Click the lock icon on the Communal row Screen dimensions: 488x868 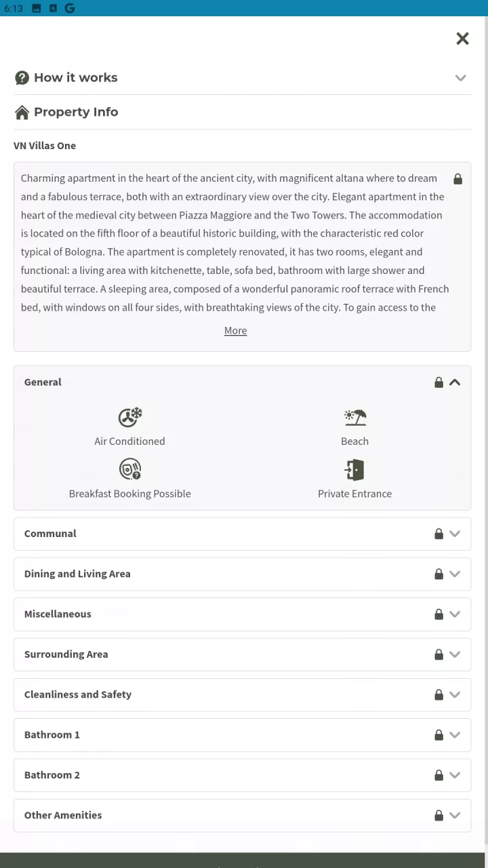click(x=439, y=534)
